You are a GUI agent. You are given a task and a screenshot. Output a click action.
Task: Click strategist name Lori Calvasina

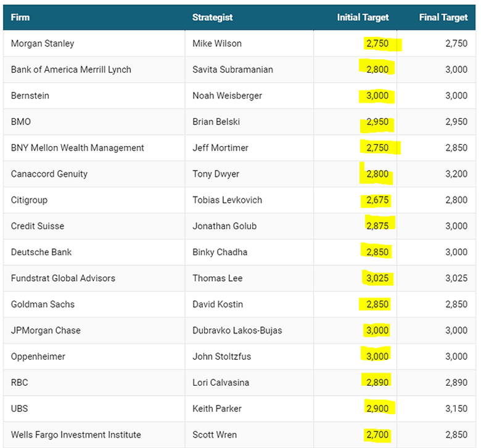coord(221,383)
